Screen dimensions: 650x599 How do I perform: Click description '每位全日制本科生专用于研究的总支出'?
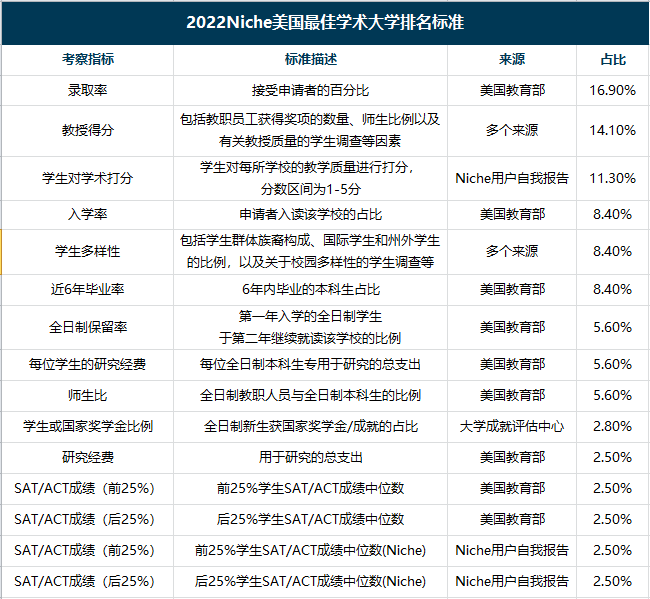[310, 364]
